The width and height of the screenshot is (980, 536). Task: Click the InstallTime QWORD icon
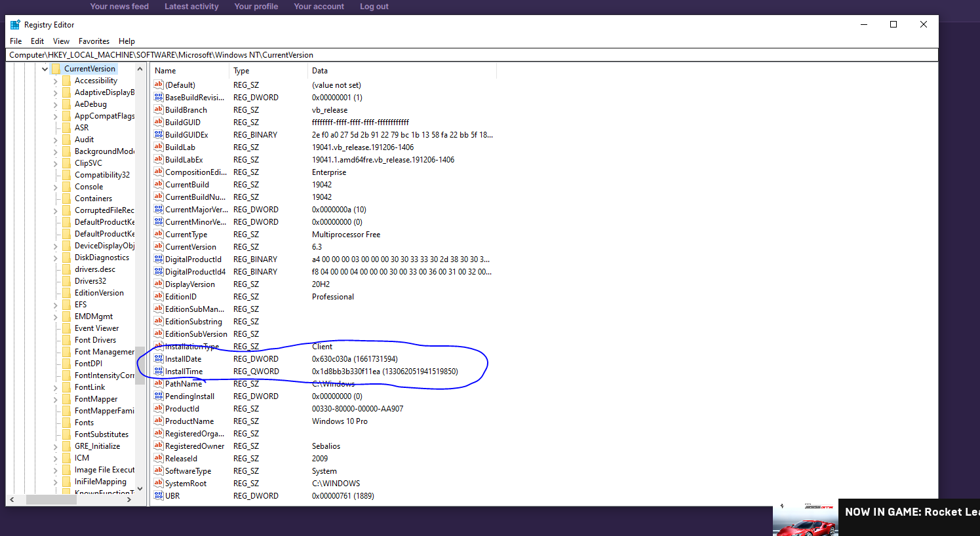[x=158, y=371]
